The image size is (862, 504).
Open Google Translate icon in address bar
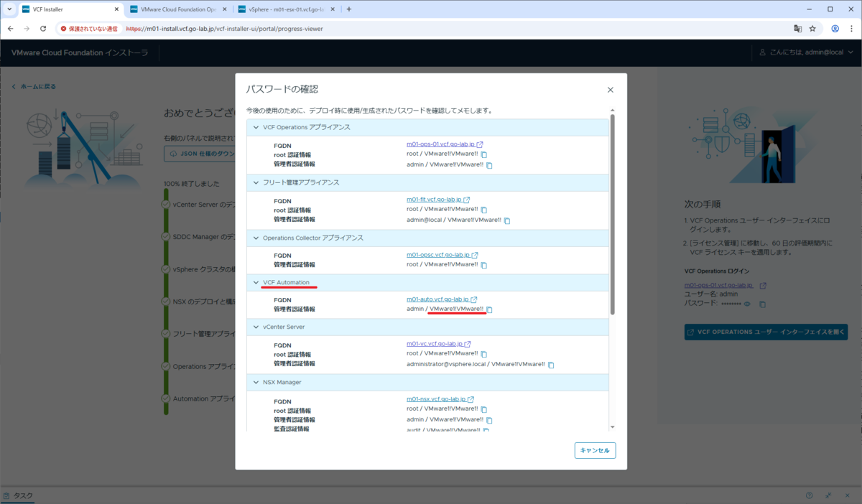coord(797,29)
